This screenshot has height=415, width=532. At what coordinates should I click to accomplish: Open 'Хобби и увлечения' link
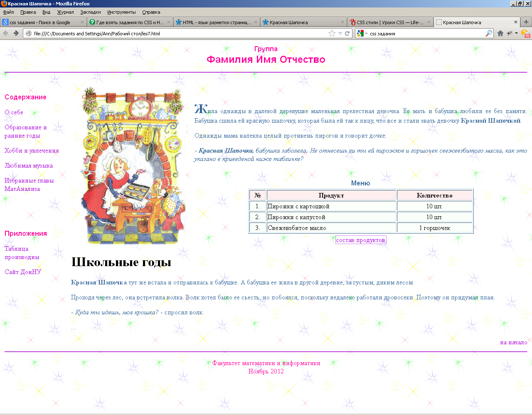point(32,151)
